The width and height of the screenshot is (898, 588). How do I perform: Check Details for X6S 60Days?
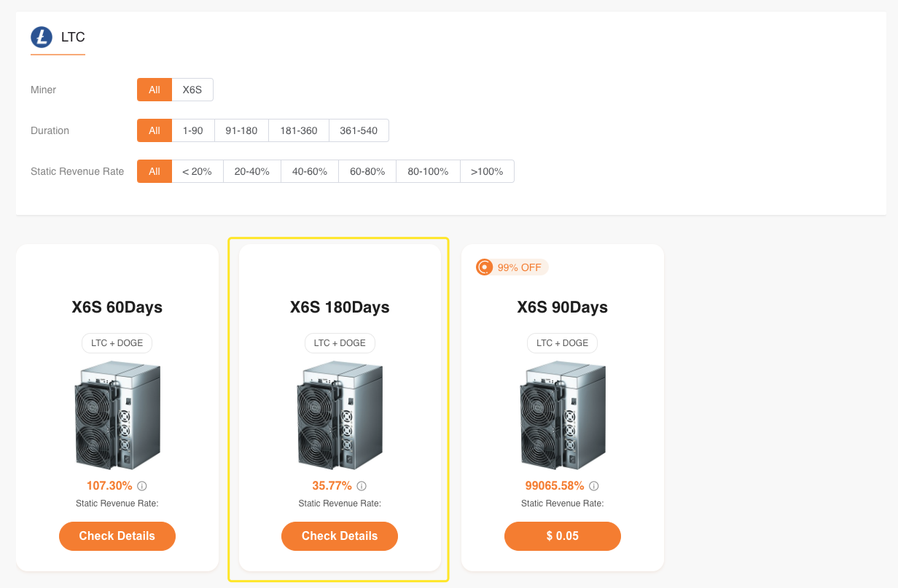click(117, 536)
